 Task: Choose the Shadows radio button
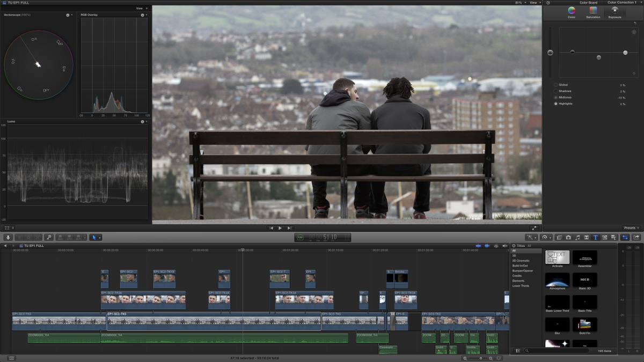(555, 91)
